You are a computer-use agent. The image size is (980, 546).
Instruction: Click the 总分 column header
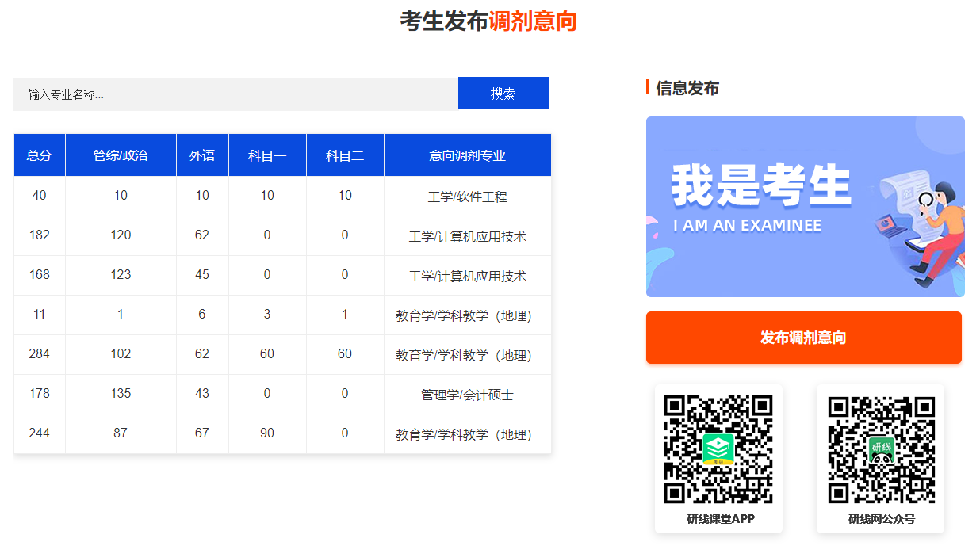pos(39,155)
